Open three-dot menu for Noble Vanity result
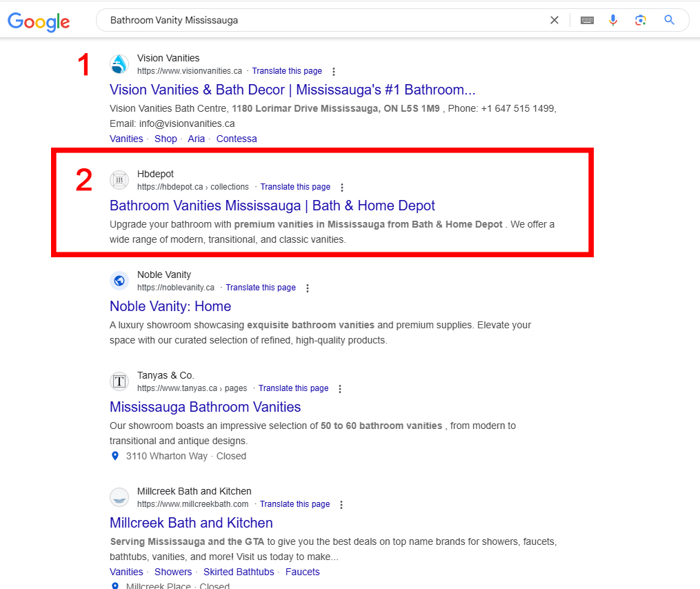 point(308,288)
